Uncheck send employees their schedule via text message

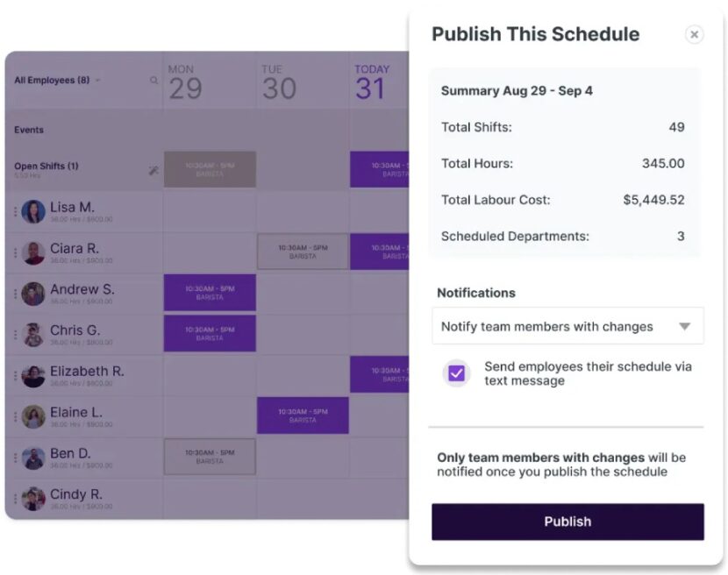click(455, 373)
